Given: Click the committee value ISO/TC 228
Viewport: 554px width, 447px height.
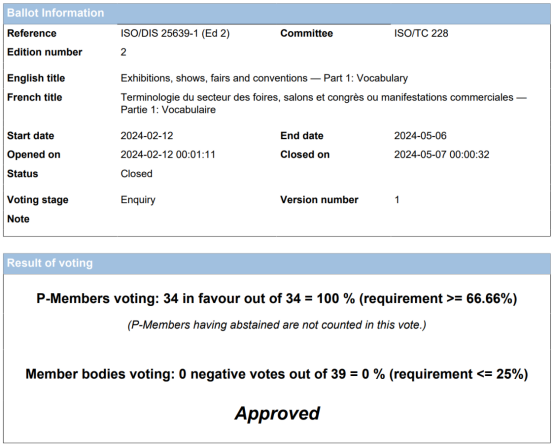Looking at the screenshot, I should (421, 33).
